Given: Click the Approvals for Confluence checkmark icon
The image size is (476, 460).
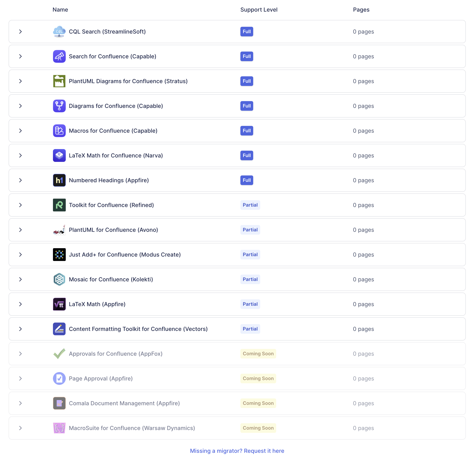Looking at the screenshot, I should [59, 354].
